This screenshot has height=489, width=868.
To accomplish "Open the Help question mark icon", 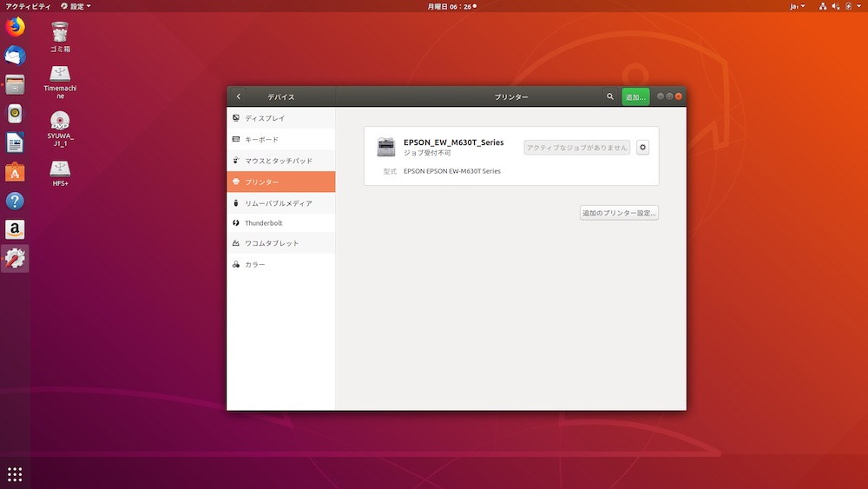I will point(15,201).
